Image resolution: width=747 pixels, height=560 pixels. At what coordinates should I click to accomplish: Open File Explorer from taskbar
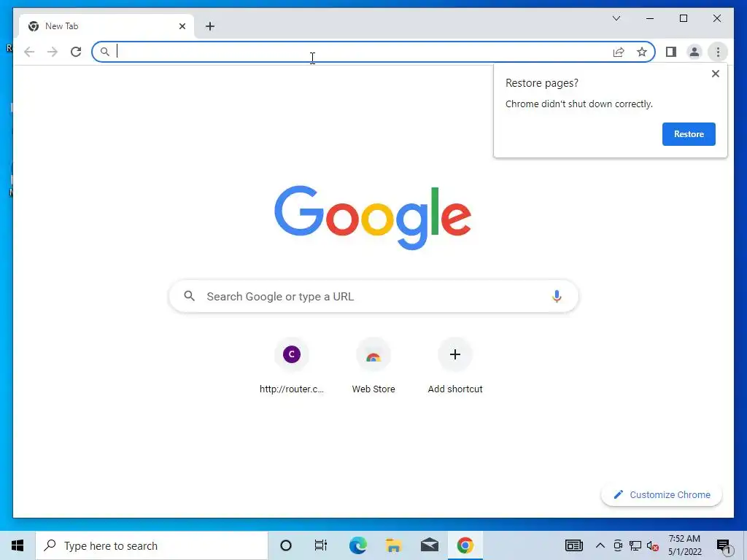coord(393,545)
